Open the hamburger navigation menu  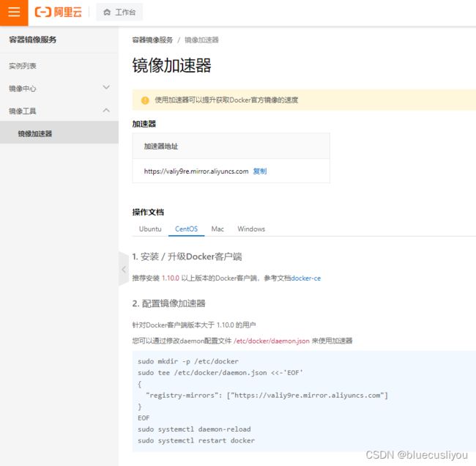point(14,12)
